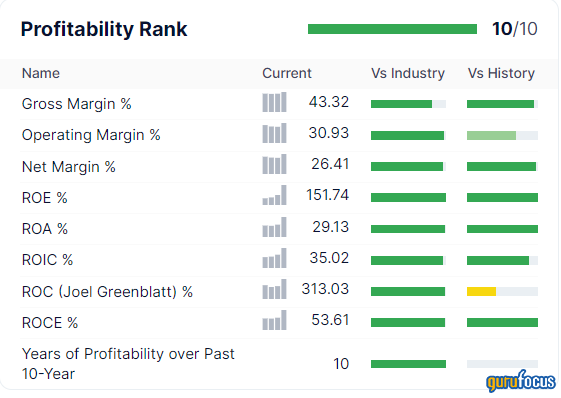
Task: Click the light green Operating Margin history bar
Action: [492, 135]
